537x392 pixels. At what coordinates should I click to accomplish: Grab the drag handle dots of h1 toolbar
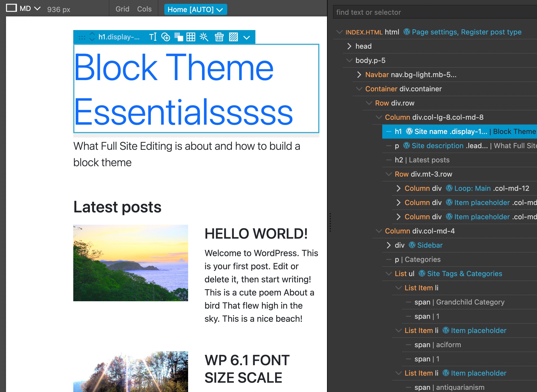[82, 37]
